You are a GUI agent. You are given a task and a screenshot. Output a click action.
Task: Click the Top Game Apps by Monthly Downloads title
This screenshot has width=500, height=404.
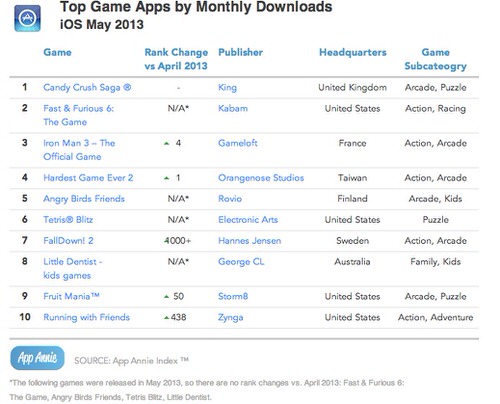coord(196,7)
